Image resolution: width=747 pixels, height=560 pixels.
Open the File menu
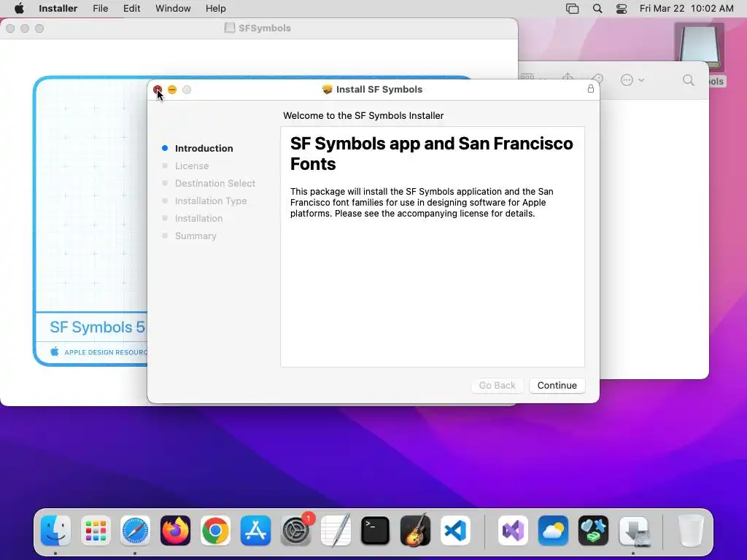pos(100,9)
